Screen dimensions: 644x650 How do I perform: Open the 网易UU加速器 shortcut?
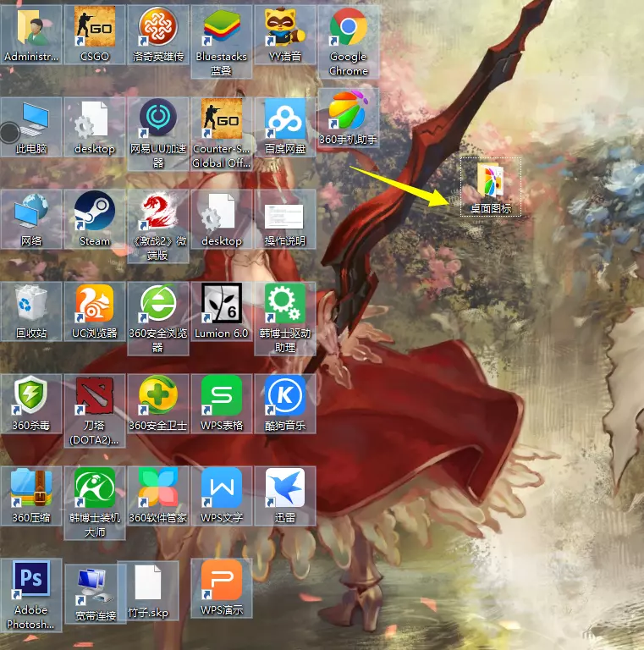click(158, 134)
